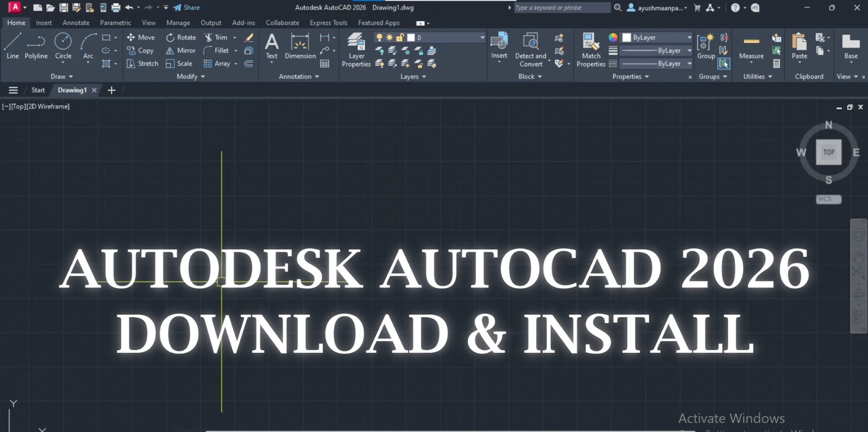Open the Help question mark icon

click(735, 8)
